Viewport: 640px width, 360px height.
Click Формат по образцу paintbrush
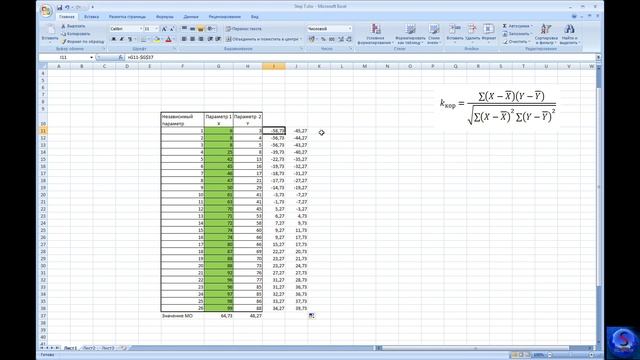[83, 42]
